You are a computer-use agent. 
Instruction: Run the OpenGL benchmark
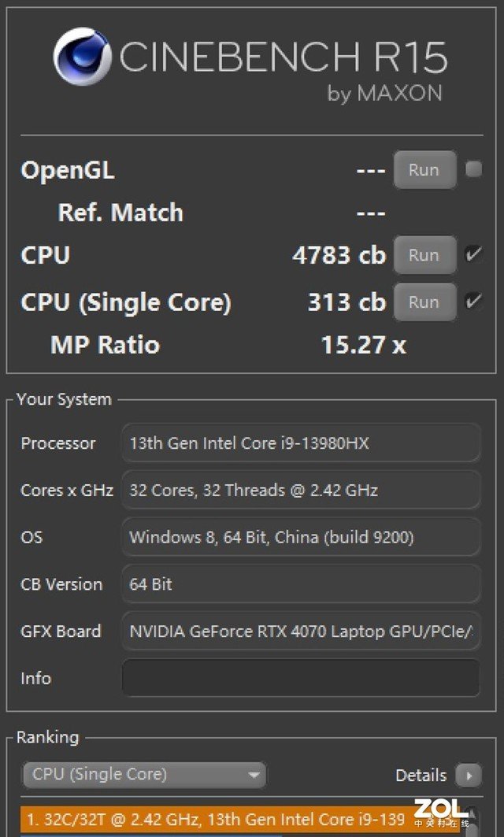click(424, 169)
